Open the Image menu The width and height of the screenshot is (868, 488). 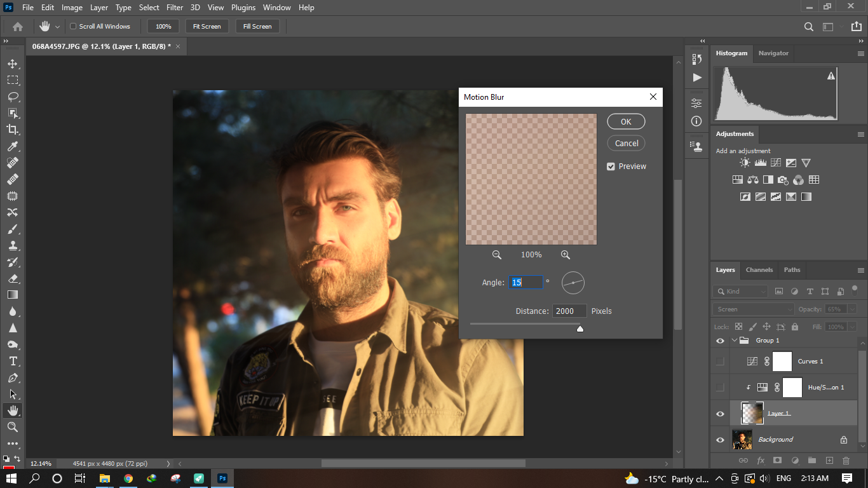(x=72, y=8)
